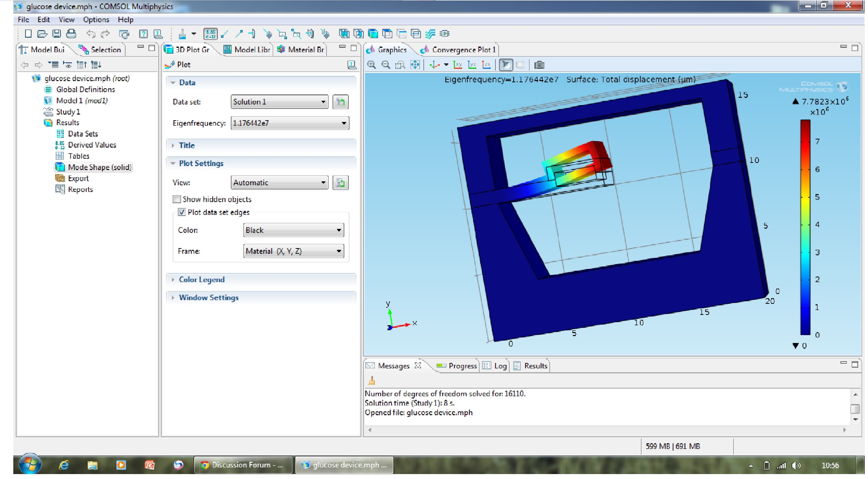Screen dimensions: 868x479
Task: Uncheck Plot data set edges
Action: 182,212
